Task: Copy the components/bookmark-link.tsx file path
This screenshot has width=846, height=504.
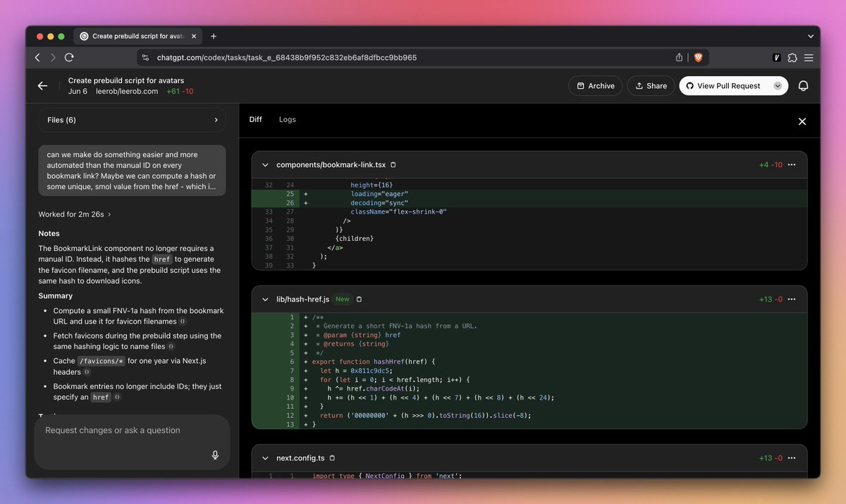Action: click(x=393, y=165)
